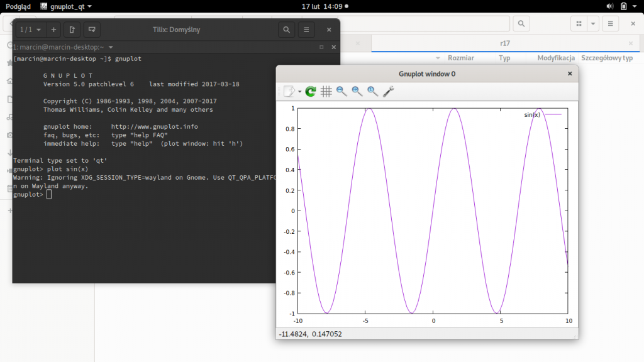Click Tilix search icon

[x=286, y=30]
